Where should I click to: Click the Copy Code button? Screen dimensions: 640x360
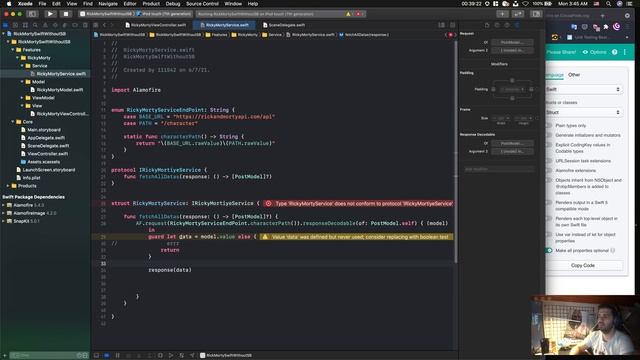pyautogui.click(x=583, y=265)
